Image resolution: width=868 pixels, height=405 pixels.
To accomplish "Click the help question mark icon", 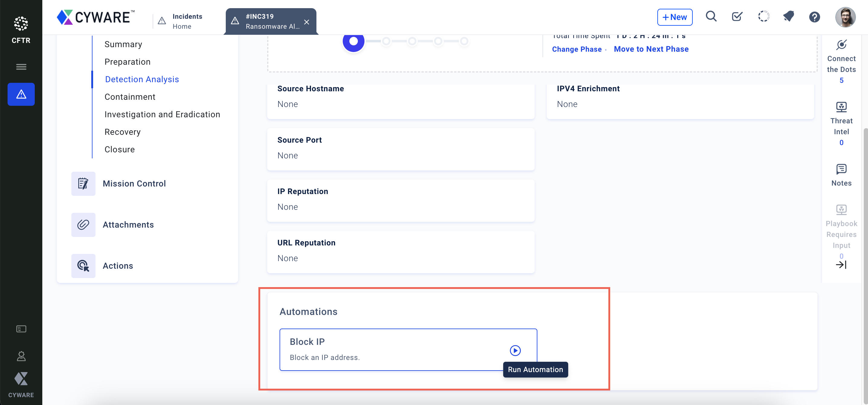I will 814,17.
